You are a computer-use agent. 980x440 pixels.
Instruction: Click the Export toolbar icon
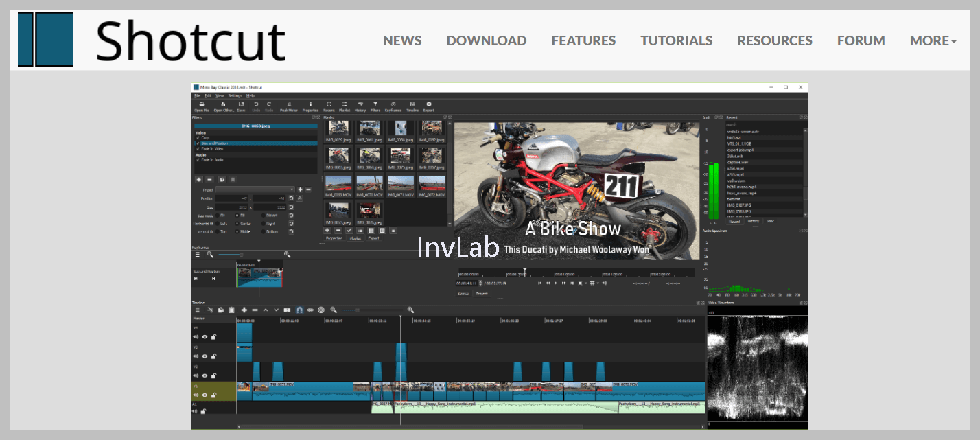click(x=429, y=106)
